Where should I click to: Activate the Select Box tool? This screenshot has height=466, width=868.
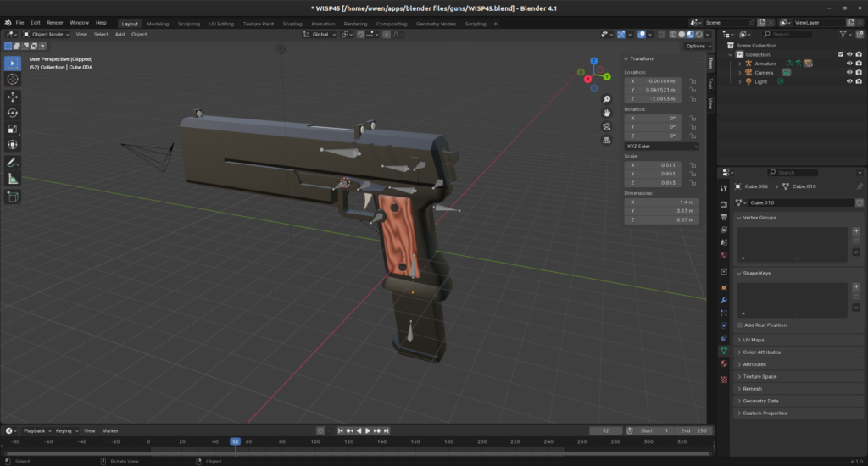coord(12,63)
